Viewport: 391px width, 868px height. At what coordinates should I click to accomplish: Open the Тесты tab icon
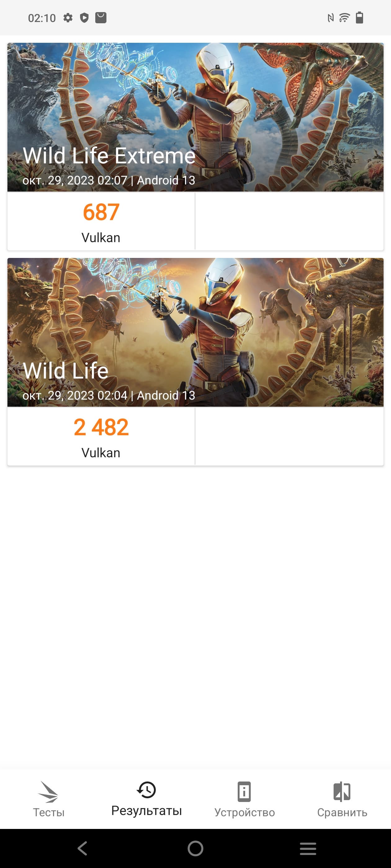pyautogui.click(x=49, y=791)
